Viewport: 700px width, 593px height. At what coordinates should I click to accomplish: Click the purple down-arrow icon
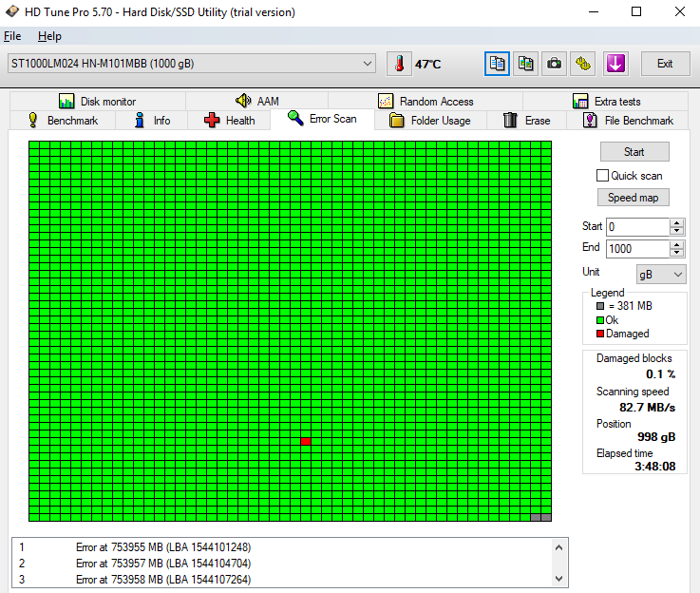(615, 64)
